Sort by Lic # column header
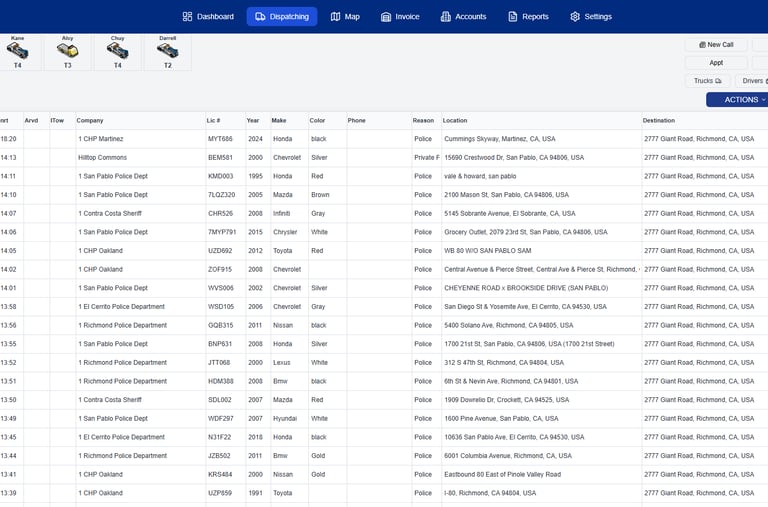 pos(214,121)
